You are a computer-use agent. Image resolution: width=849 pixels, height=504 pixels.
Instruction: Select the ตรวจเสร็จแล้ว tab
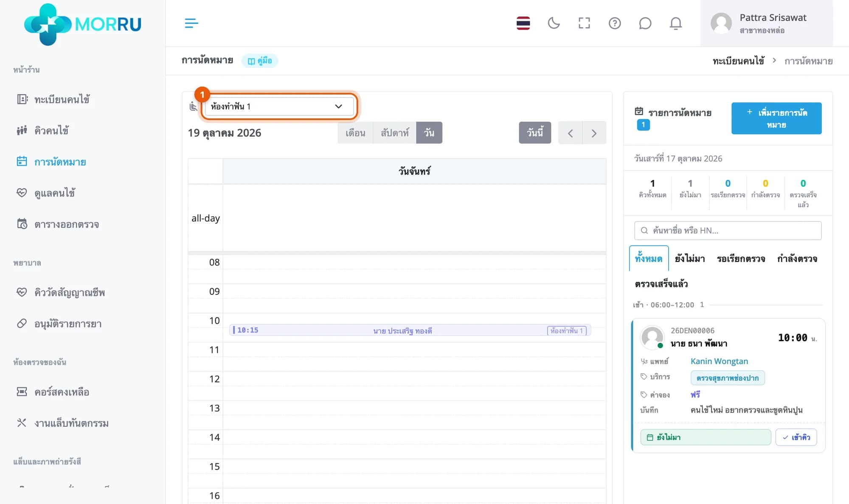(661, 284)
